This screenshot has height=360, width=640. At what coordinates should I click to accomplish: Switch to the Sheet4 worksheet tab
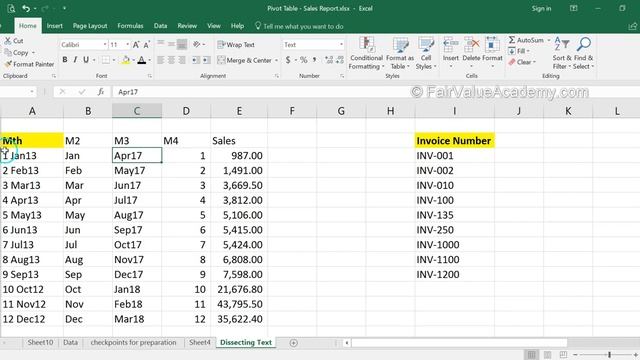[x=200, y=342]
